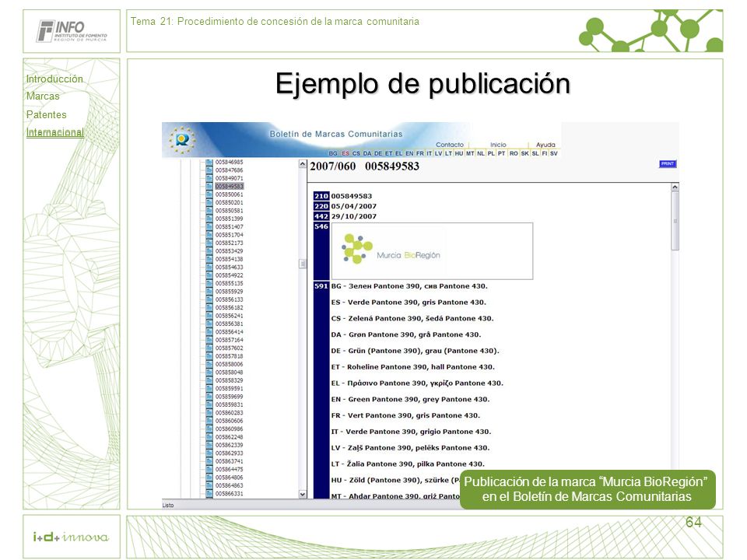Image resolution: width=747 pixels, height=560 pixels.
Task: Click the document icon beside 005866331
Action: (x=209, y=494)
